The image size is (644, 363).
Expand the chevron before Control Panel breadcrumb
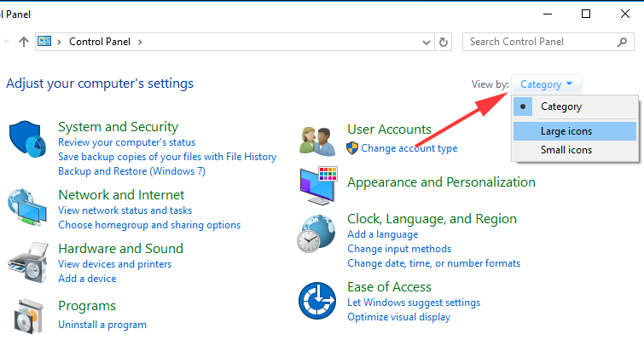click(x=59, y=42)
